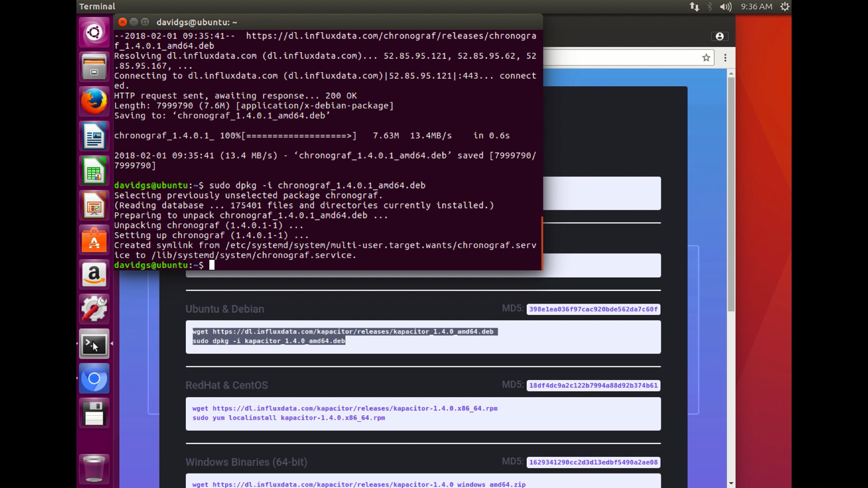The image size is (868, 488).
Task: Click the 'Ubuntu & Debian' section heading
Action: [225, 309]
